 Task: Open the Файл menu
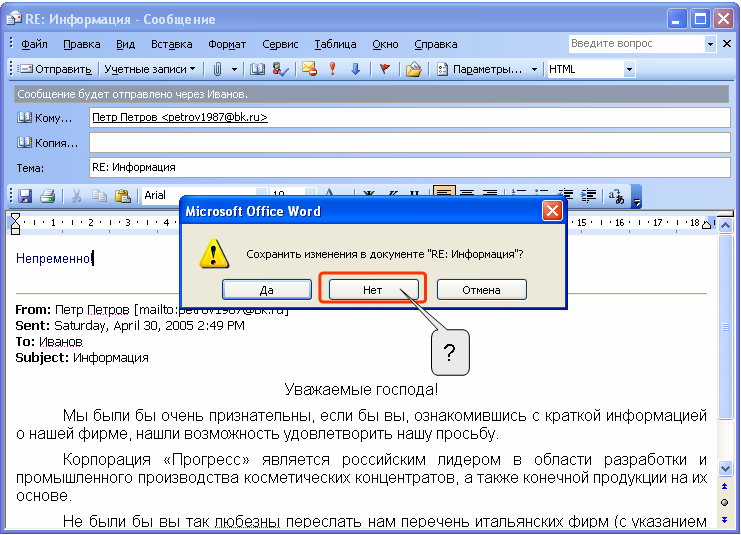click(x=34, y=44)
